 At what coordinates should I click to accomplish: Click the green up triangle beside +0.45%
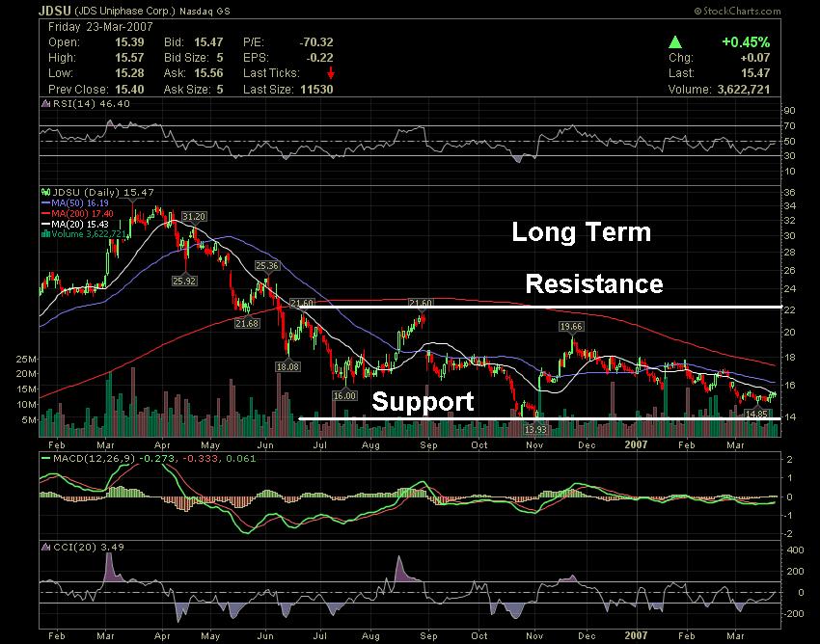675,41
